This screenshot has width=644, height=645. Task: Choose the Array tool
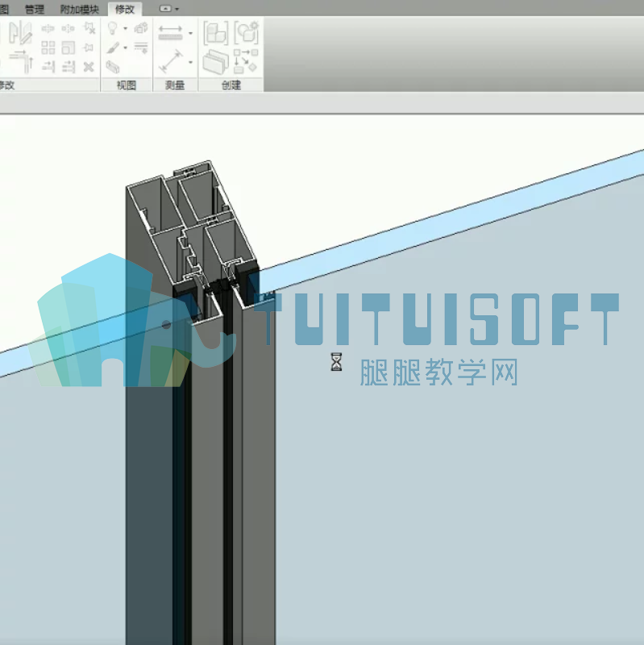point(48,48)
